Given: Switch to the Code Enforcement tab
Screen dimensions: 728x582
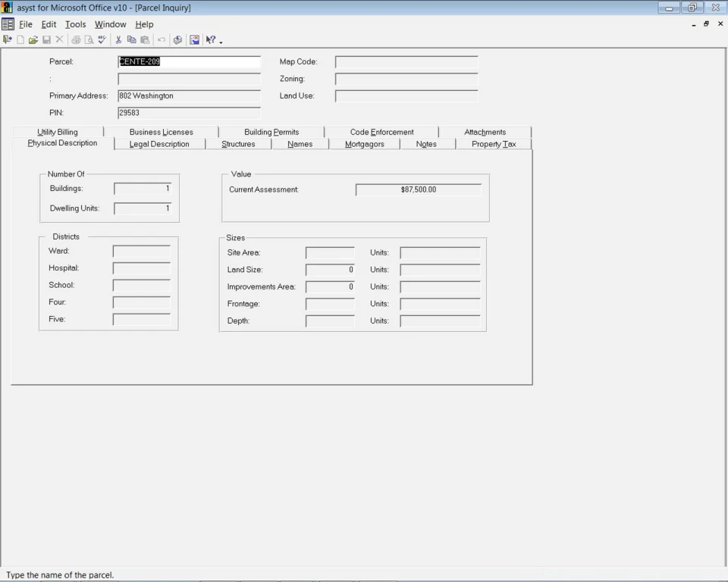Looking at the screenshot, I should (381, 132).
